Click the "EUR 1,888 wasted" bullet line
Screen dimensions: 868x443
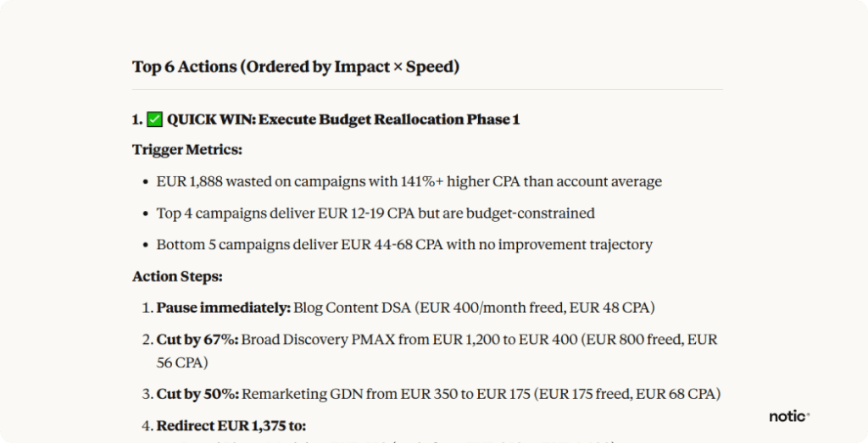(409, 181)
